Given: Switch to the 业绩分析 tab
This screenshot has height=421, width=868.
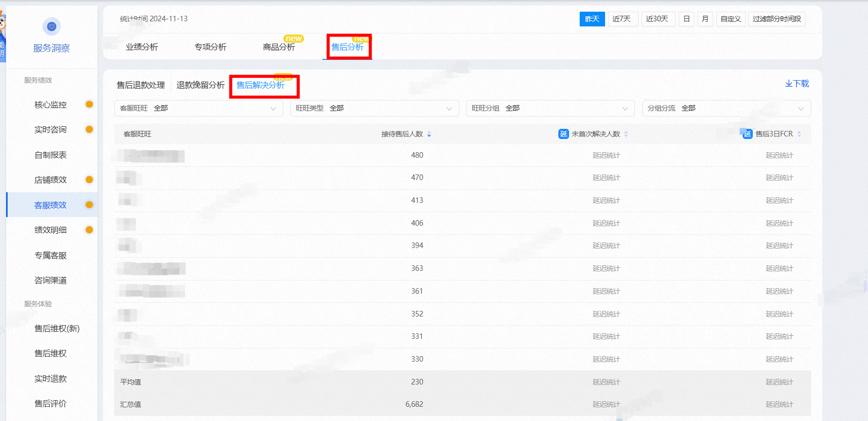Looking at the screenshot, I should [x=142, y=47].
